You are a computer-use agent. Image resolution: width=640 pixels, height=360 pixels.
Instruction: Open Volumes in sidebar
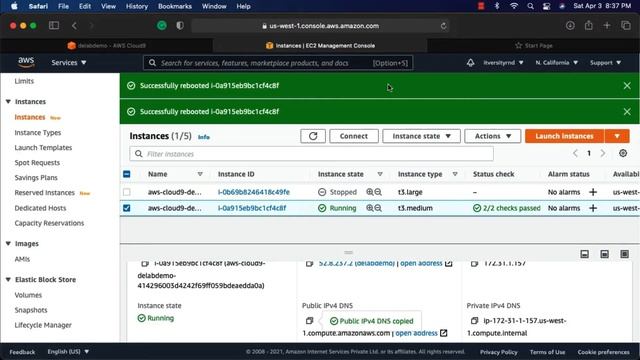(x=28, y=295)
